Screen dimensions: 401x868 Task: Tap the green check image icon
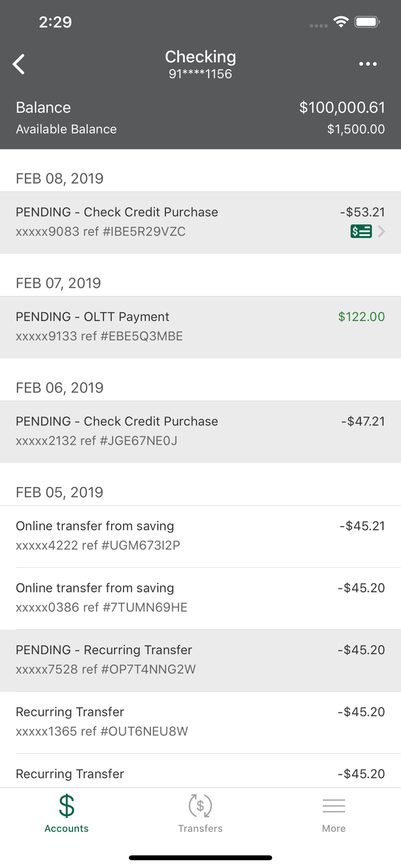point(361,231)
